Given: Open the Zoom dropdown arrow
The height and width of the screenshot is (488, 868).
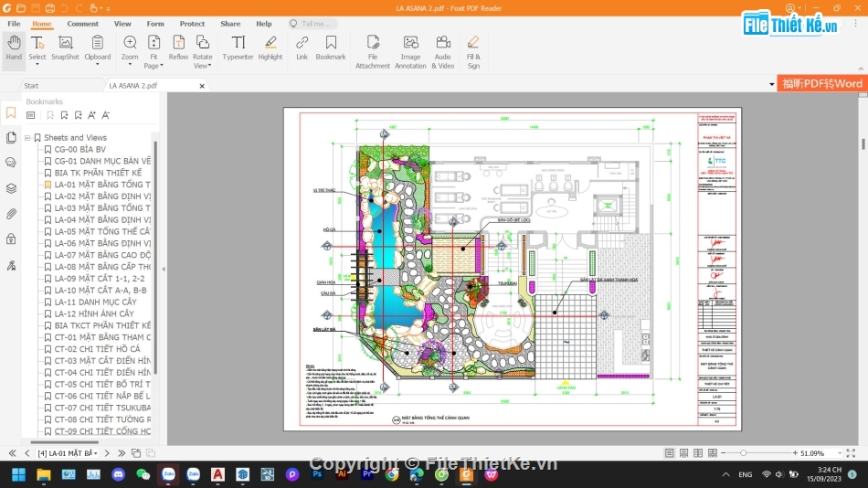Looking at the screenshot, I should click(x=130, y=65).
